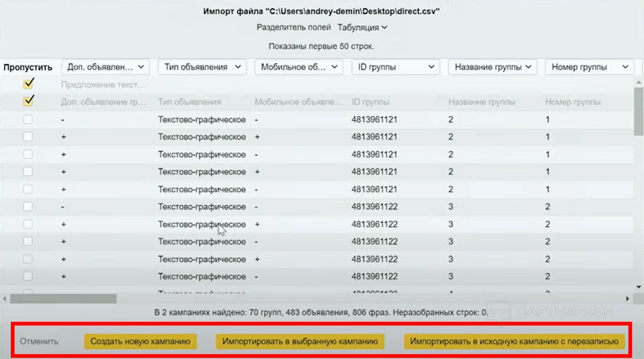This screenshot has width=644, height=359.
Task: Check skip box of minus-minus row with ID 4813961121
Action: pyautogui.click(x=27, y=119)
